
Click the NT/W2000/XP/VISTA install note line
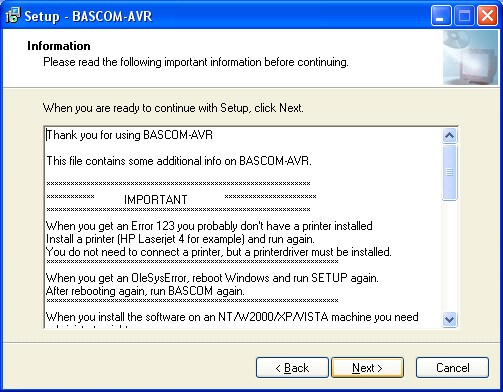pyautogui.click(x=232, y=317)
